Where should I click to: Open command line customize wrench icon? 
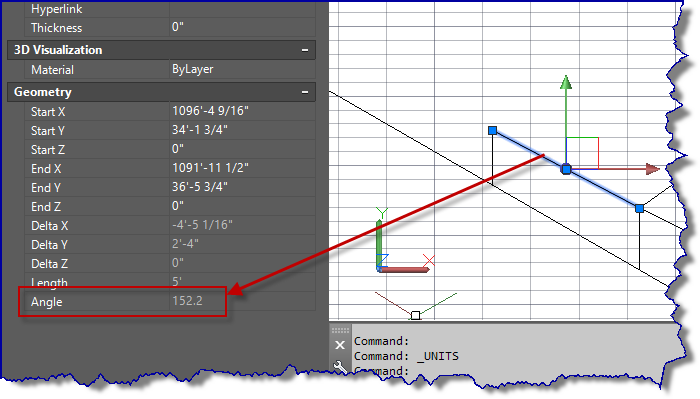pyautogui.click(x=340, y=366)
